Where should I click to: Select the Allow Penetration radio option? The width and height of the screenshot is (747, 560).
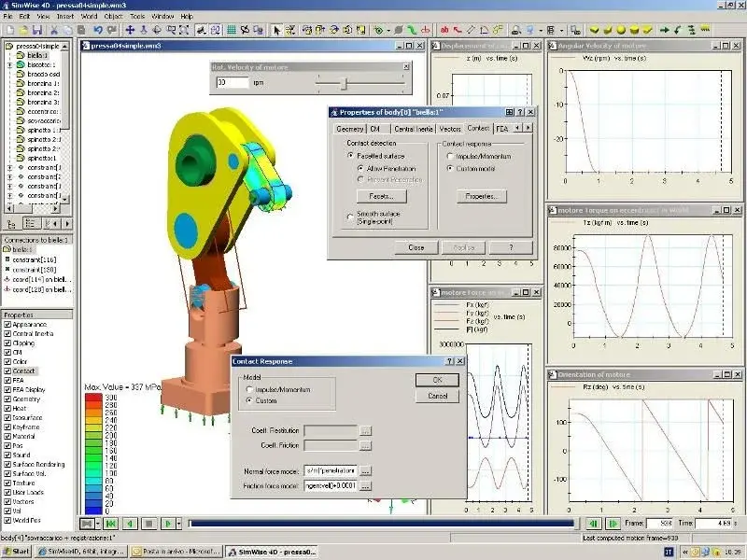point(360,169)
